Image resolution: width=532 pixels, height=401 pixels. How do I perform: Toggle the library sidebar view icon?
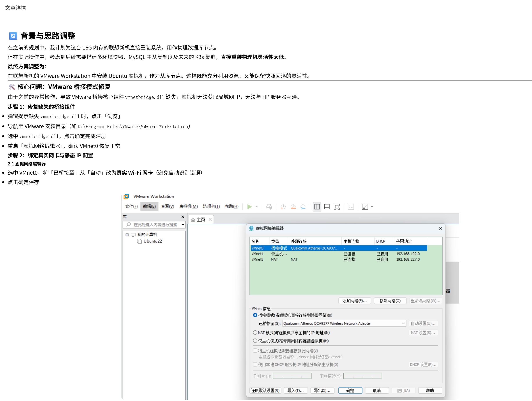317,207
